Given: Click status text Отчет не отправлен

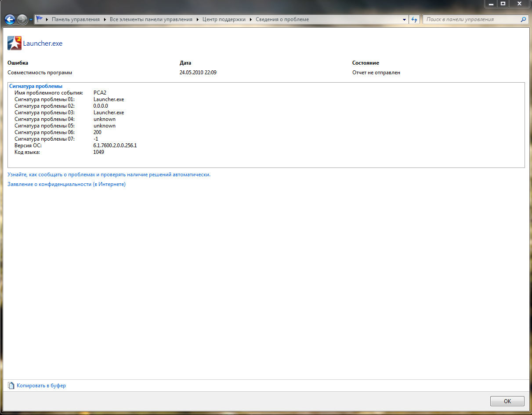Looking at the screenshot, I should tap(376, 73).
